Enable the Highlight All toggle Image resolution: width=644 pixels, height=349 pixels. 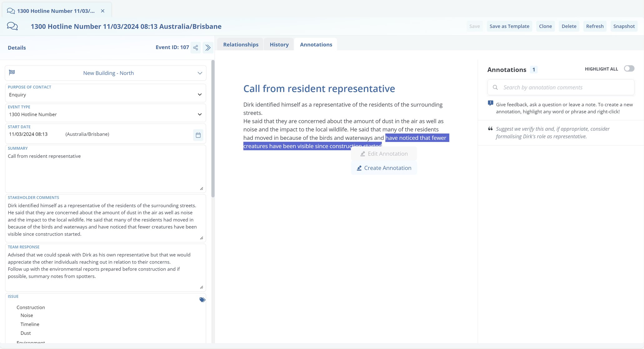[x=629, y=68]
